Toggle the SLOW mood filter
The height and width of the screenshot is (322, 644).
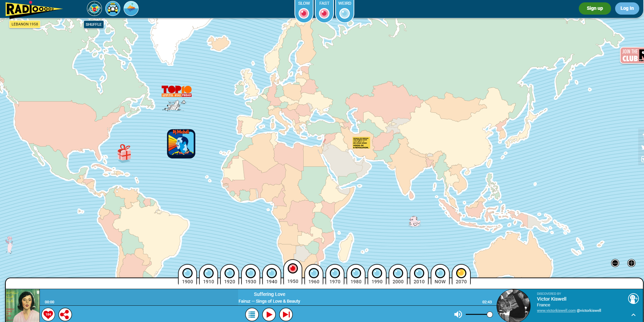[304, 13]
